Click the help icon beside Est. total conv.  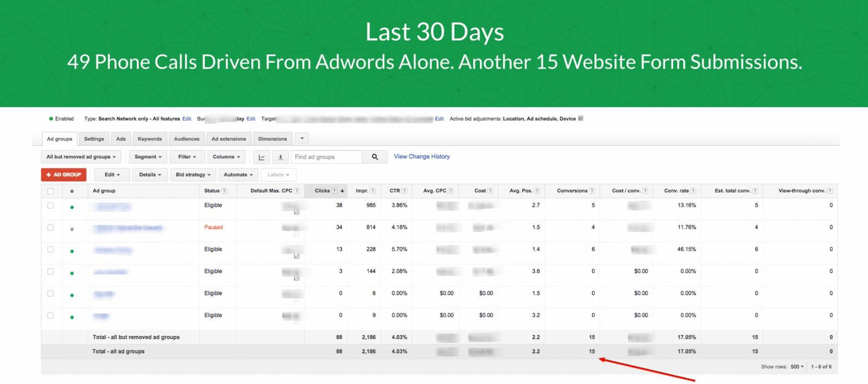[x=755, y=191]
